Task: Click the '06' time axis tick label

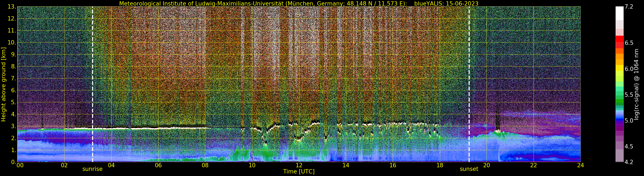Action: (x=158, y=165)
